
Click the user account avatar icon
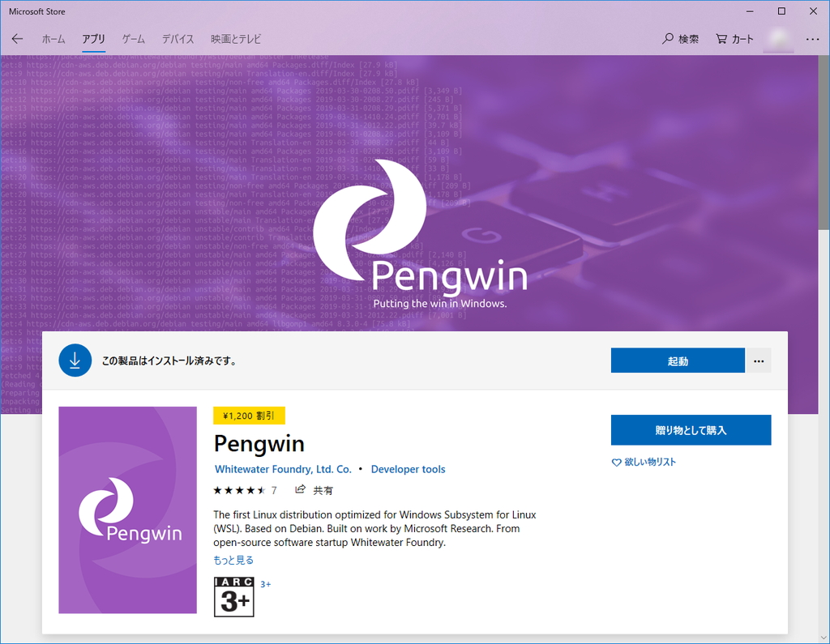777,38
